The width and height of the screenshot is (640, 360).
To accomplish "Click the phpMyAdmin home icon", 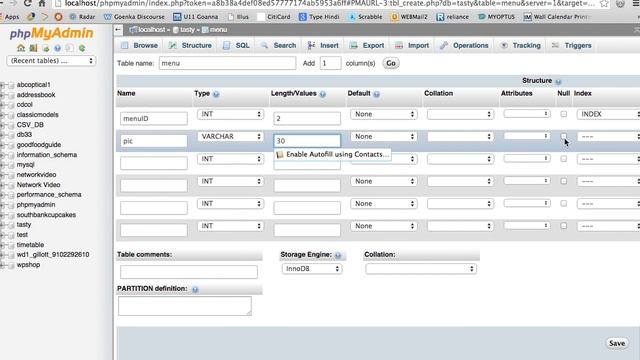I will click(21, 48).
